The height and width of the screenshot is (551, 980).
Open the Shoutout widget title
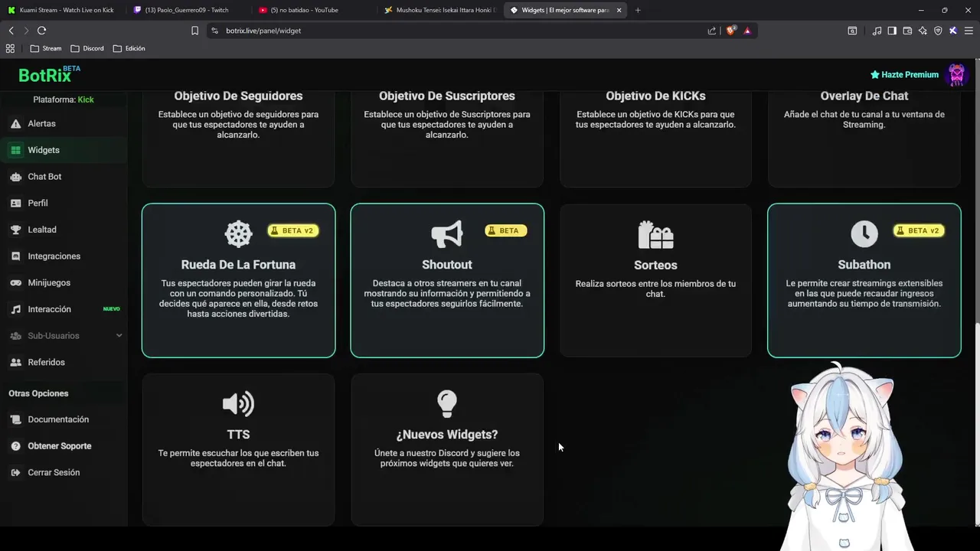coord(447,265)
